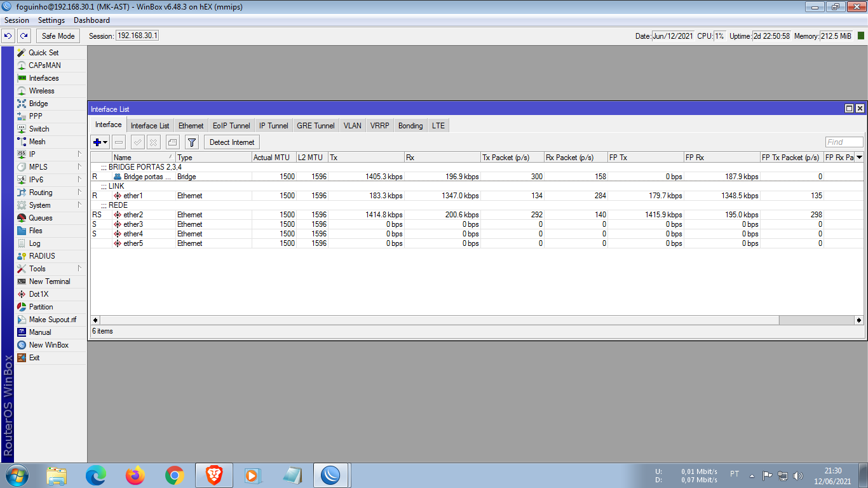
Task: Open the Session menu
Action: 17,20
